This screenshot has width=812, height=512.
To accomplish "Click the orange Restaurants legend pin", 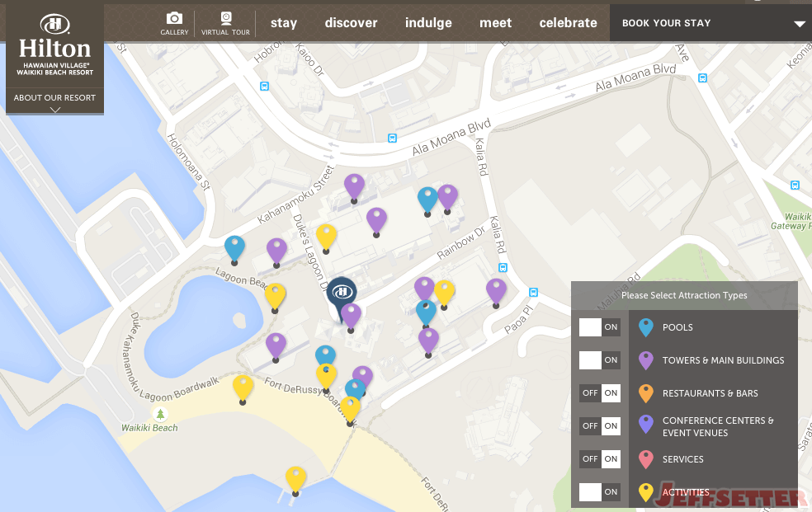I will point(646,393).
